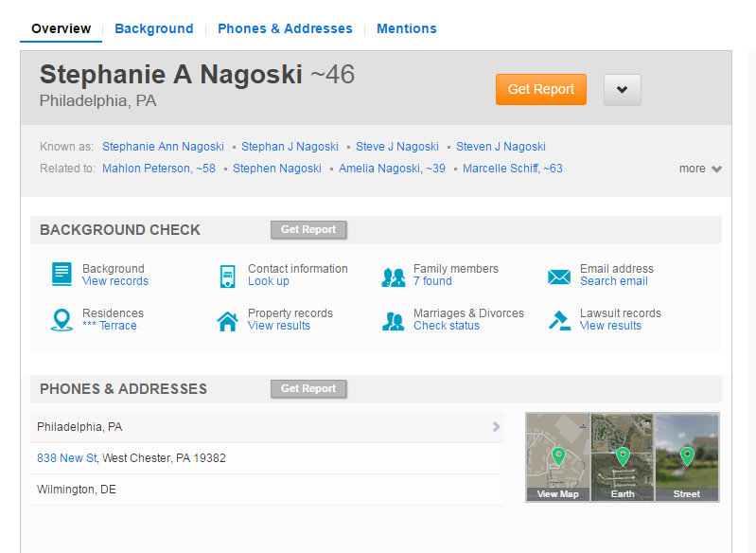Click the Property records house icon
Screen dimensions: 756x553
tap(227, 321)
